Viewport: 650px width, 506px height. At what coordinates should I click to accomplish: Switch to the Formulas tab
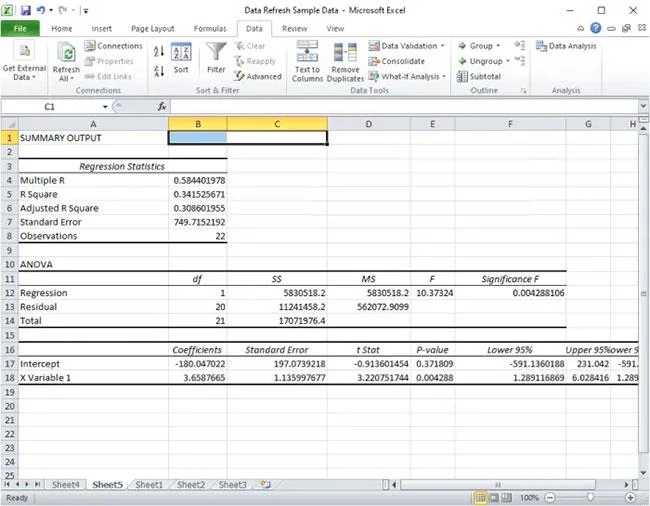click(210, 29)
